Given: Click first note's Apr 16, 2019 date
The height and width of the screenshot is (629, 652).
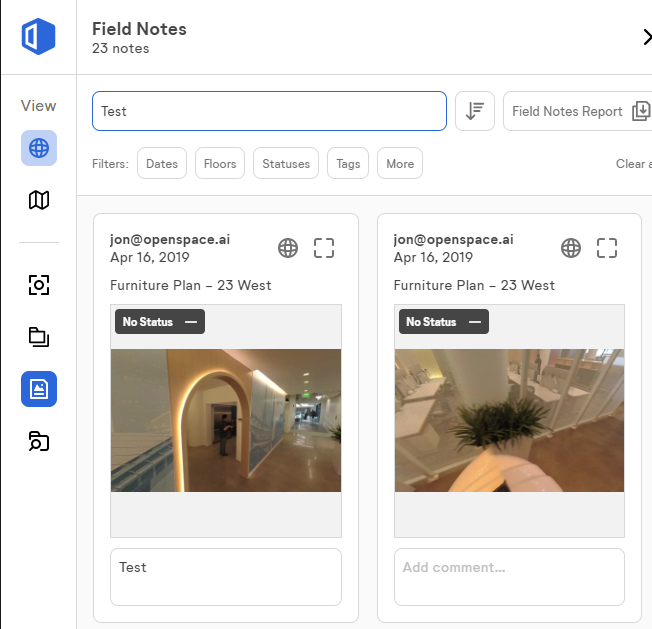Looking at the screenshot, I should click(x=150, y=257).
